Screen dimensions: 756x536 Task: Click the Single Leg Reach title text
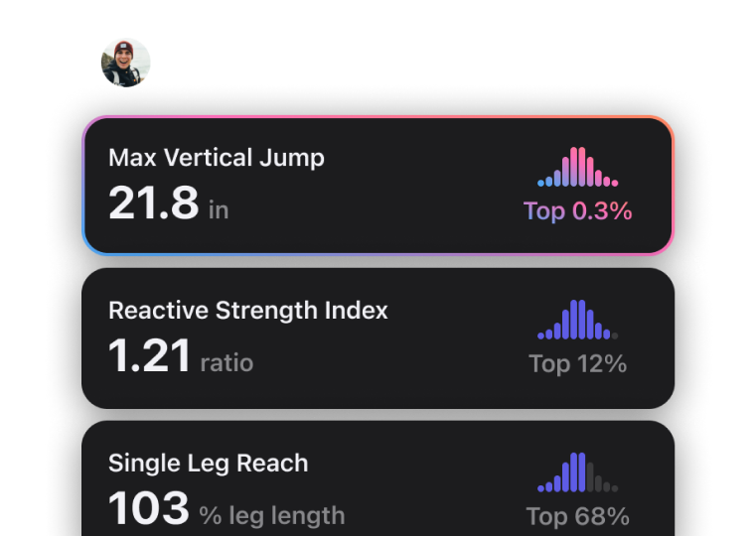tap(209, 464)
